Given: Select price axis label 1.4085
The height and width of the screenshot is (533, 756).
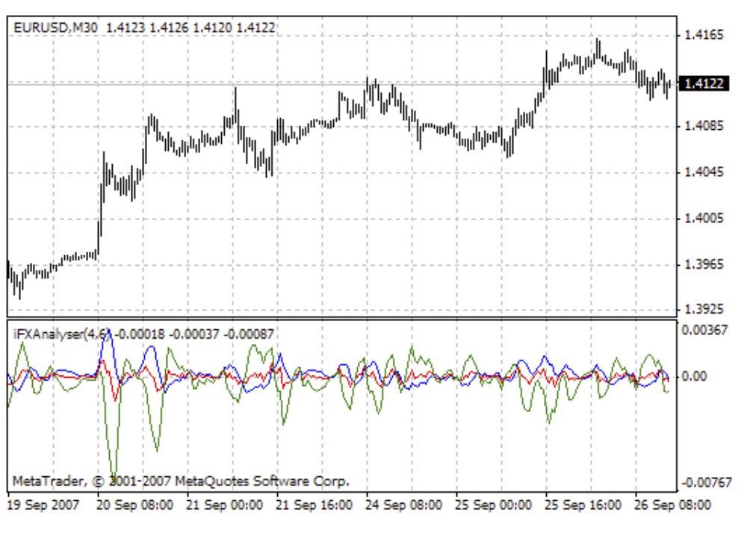Looking at the screenshot, I should (x=704, y=126).
